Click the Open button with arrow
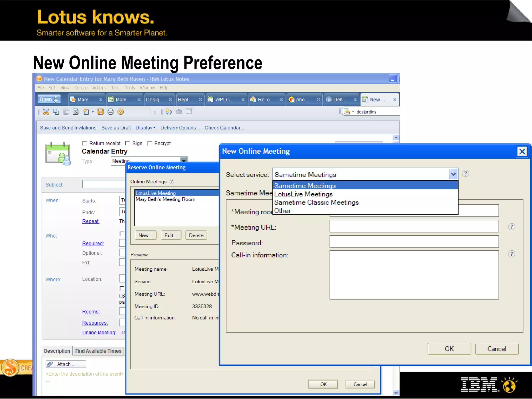Image resolution: width=532 pixels, height=399 pixels. coord(49,99)
